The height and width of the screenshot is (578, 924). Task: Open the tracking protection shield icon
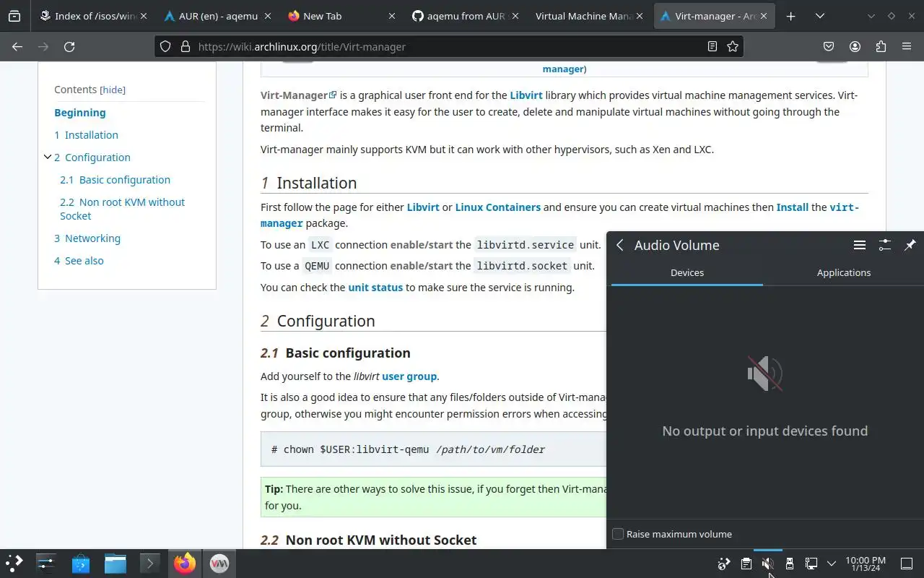pos(165,46)
